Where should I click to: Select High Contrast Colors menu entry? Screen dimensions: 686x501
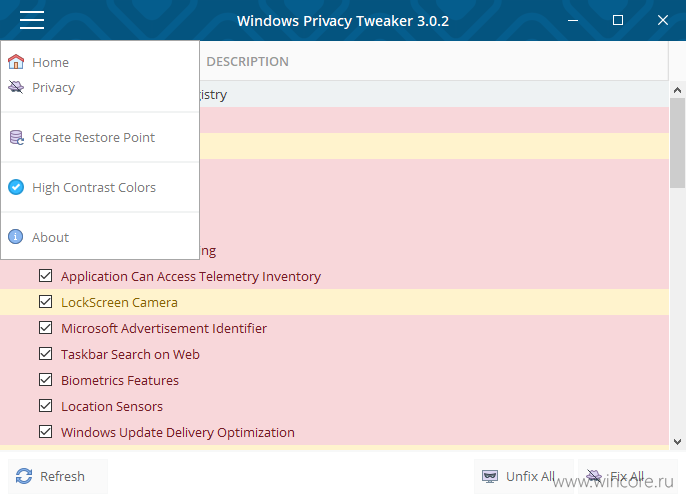click(100, 187)
